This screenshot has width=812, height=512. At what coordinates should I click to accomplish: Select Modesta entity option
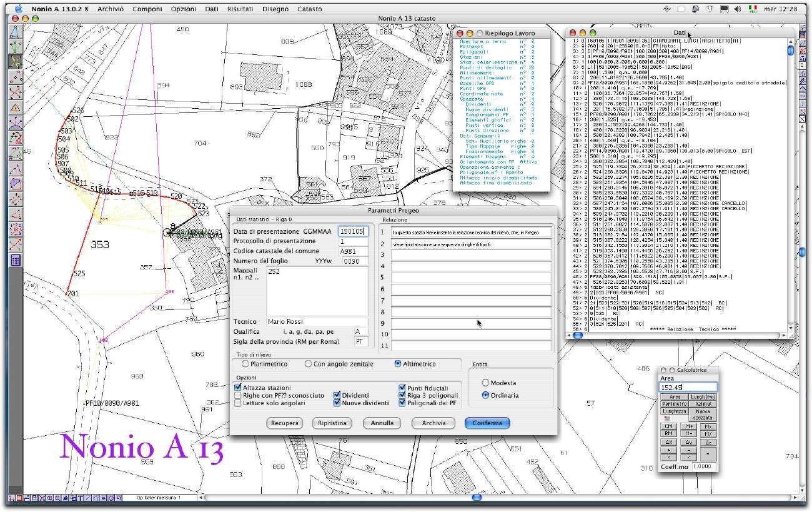[485, 383]
